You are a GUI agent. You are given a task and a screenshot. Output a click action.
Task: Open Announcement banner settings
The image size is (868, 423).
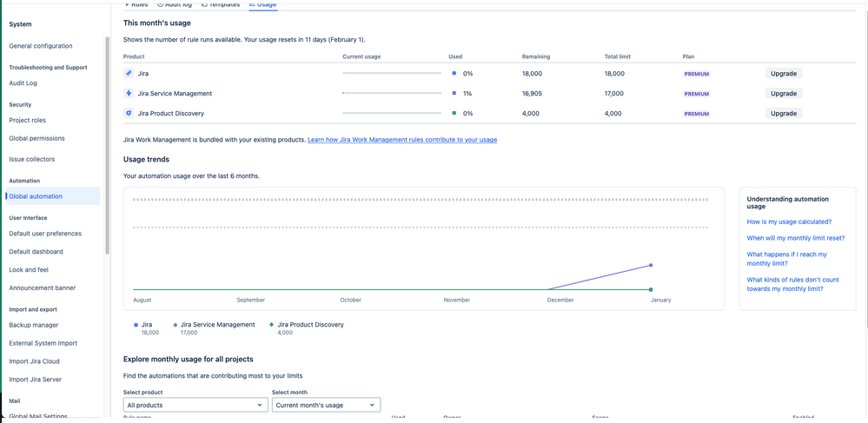tap(42, 288)
